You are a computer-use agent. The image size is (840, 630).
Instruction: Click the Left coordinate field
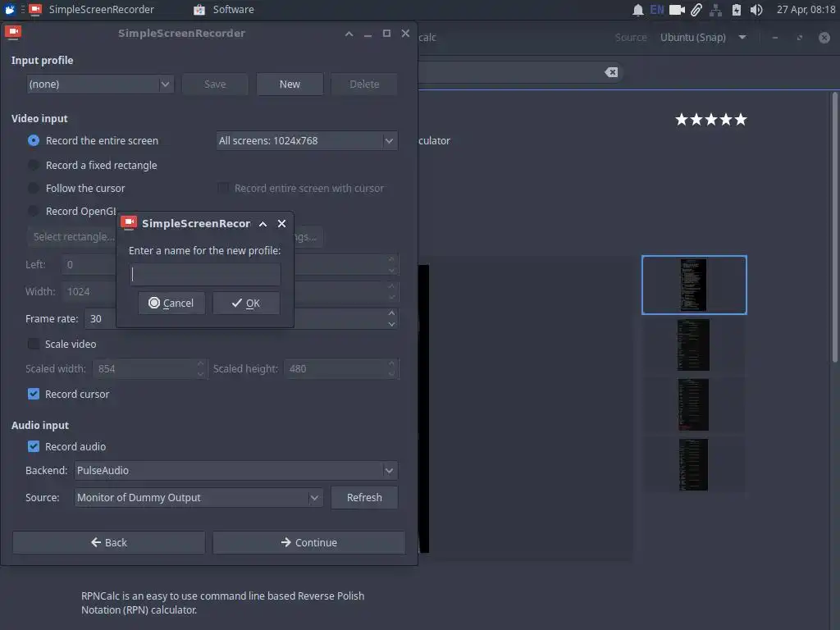point(89,265)
